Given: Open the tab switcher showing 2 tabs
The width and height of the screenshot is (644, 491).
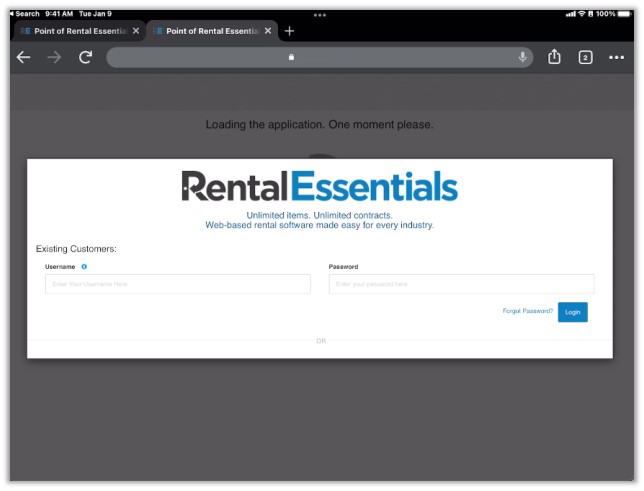Looking at the screenshot, I should pos(585,58).
